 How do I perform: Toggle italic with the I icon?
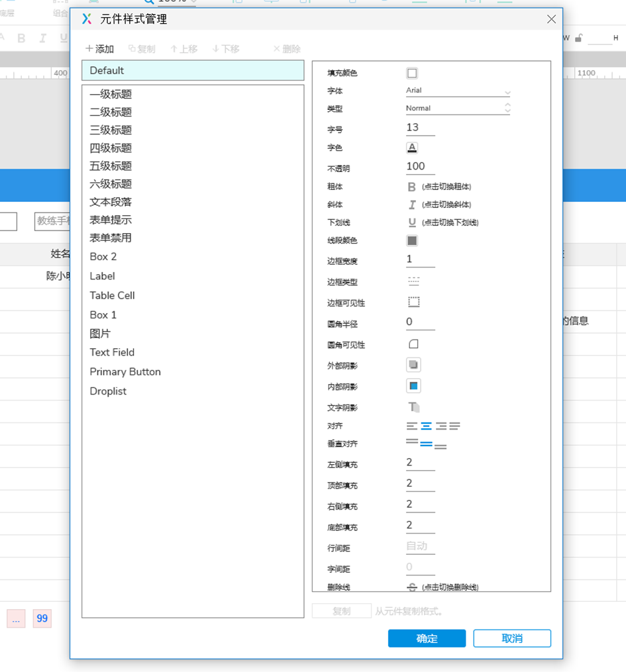[412, 205]
